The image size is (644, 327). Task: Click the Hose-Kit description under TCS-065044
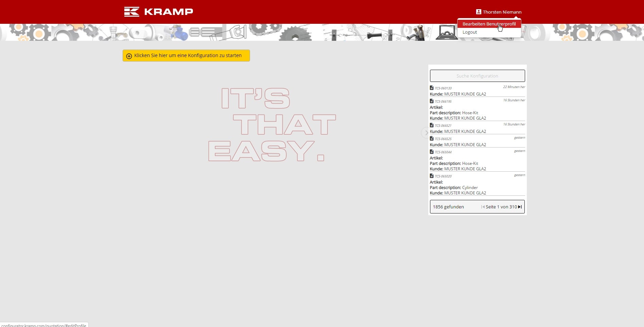[x=470, y=163]
